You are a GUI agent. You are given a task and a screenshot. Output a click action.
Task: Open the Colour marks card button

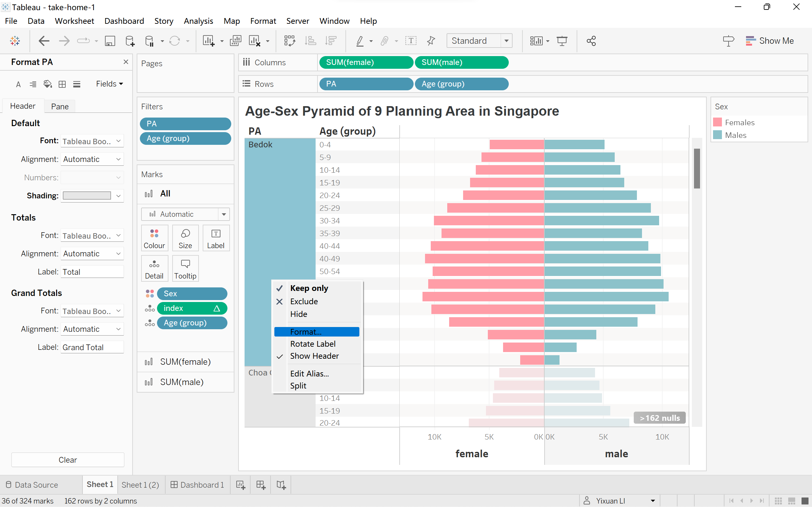[x=154, y=238]
